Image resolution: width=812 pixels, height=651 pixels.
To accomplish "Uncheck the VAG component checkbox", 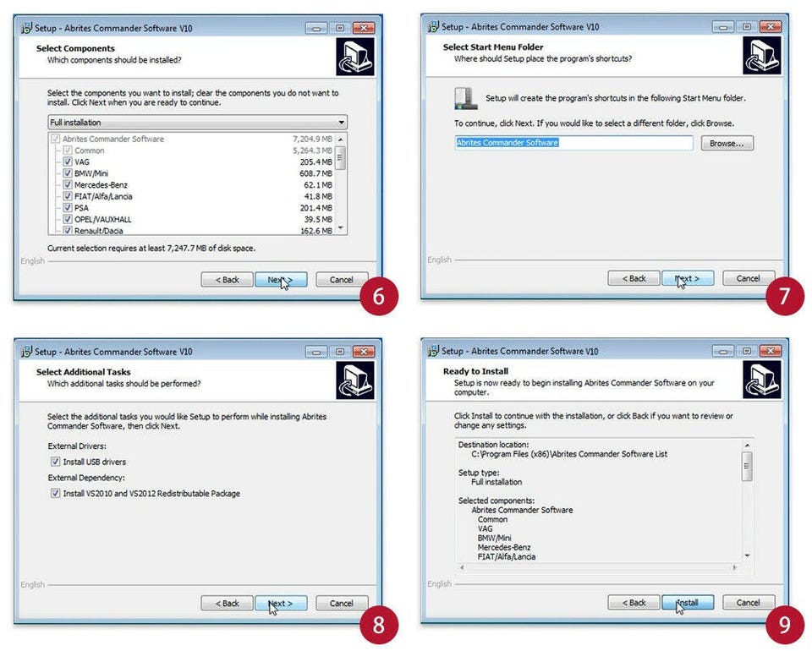I will coord(68,161).
